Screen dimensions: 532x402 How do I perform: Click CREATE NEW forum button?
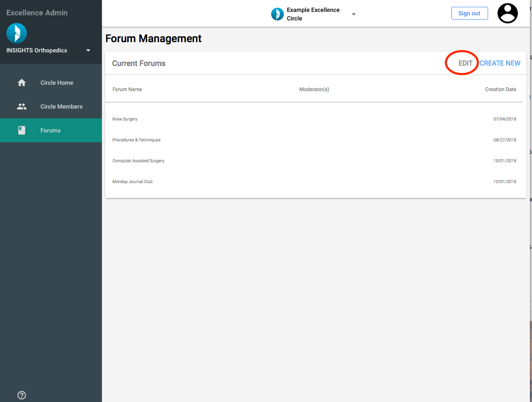[500, 63]
